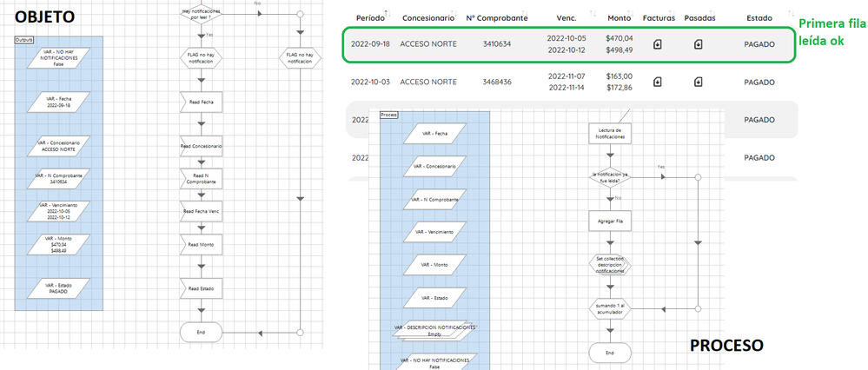Select 'VAR - N Comprobante' in the Process block
Image resolution: width=868 pixels, height=370 pixels.
click(x=434, y=199)
